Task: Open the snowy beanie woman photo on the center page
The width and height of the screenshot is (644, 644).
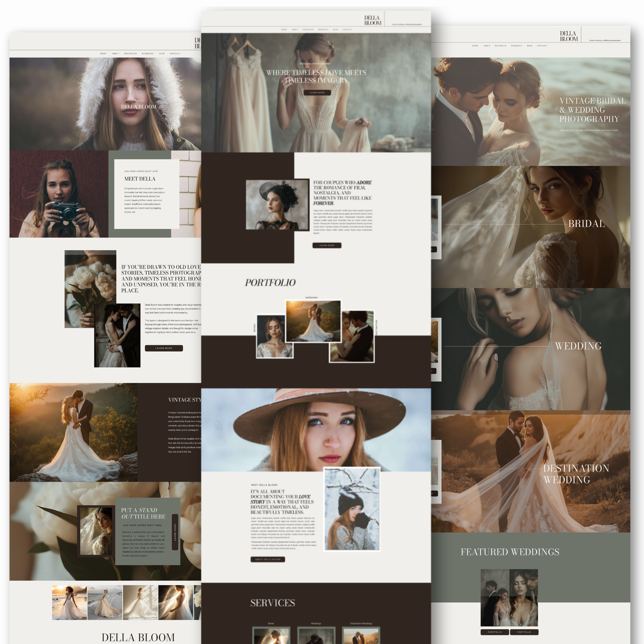Action: tap(352, 509)
